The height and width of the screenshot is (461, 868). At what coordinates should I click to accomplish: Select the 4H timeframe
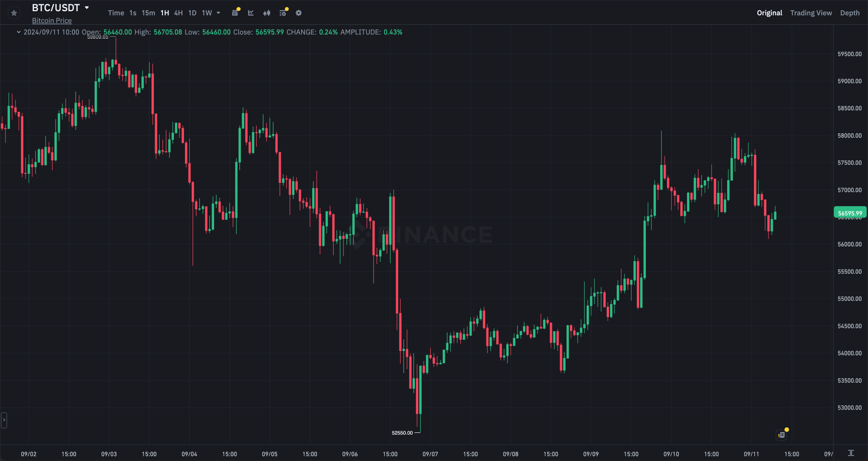tap(178, 13)
